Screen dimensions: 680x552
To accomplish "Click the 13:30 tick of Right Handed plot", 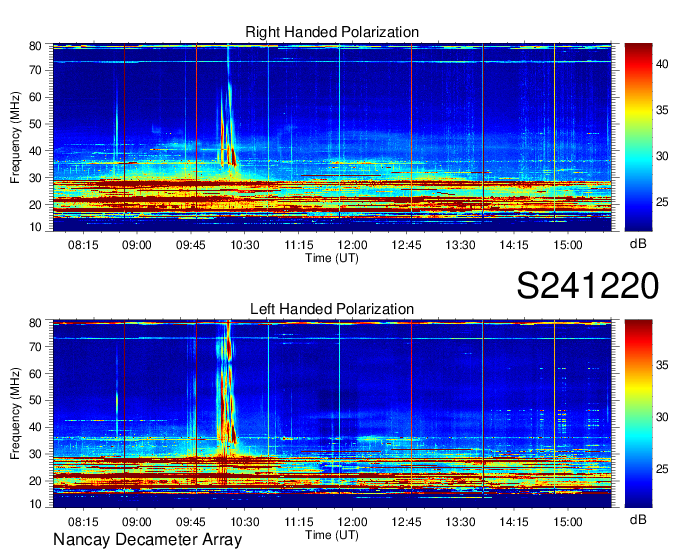I will 460,245.
